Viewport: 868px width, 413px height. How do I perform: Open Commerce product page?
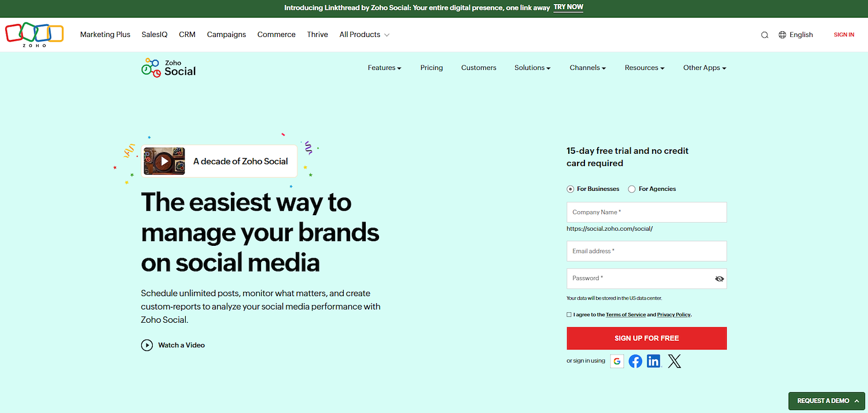(276, 35)
